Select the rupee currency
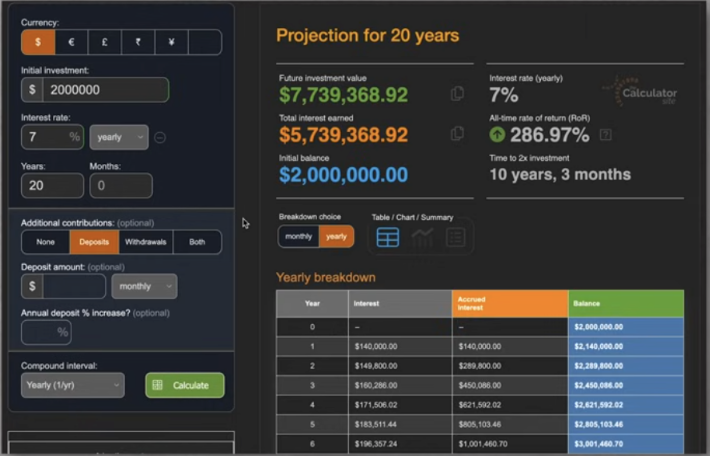 [138, 42]
